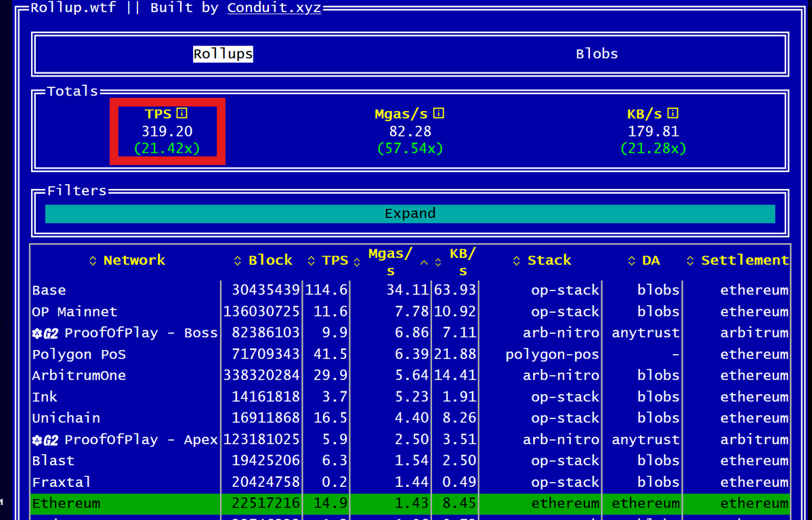Click Polygon PoS KB/s value 21.88
The image size is (812, 520).
[x=454, y=354]
